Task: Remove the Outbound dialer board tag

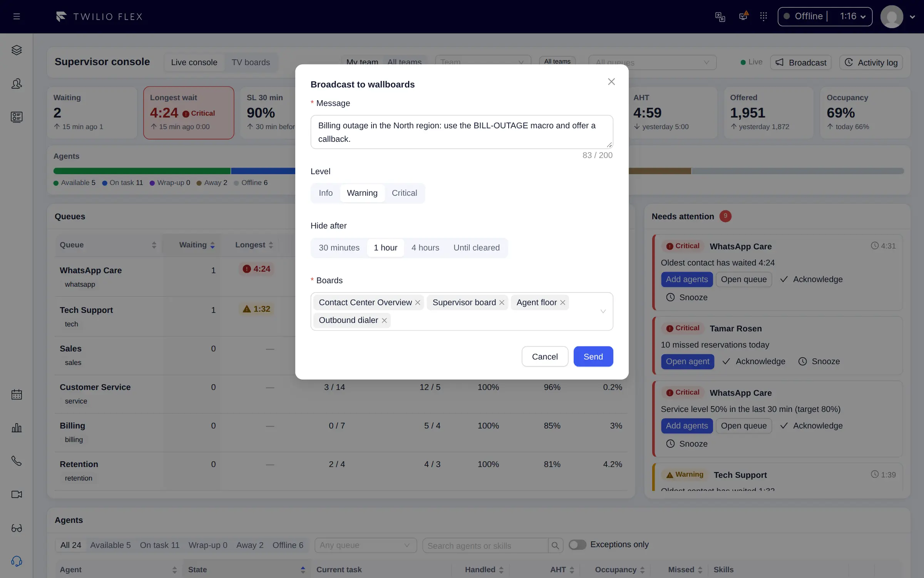Action: [384, 320]
